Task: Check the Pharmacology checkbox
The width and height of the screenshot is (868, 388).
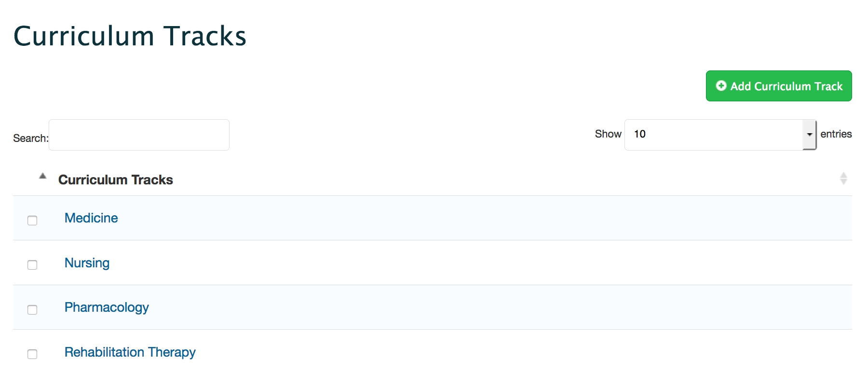Action: click(32, 310)
